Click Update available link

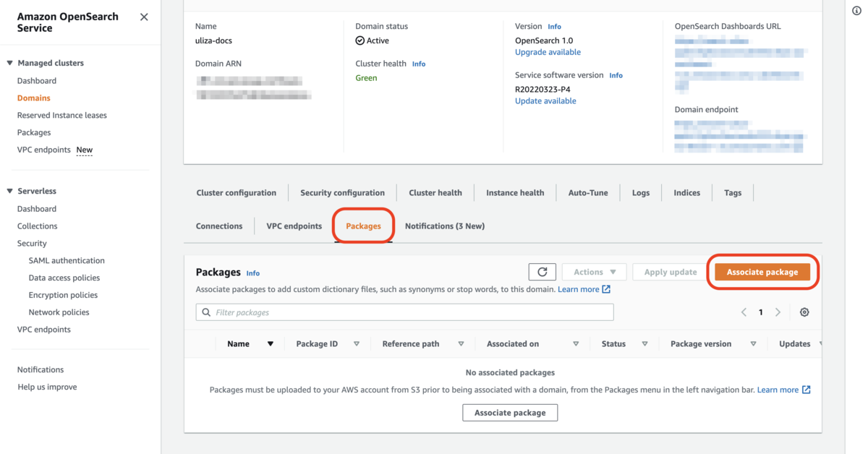click(x=545, y=101)
